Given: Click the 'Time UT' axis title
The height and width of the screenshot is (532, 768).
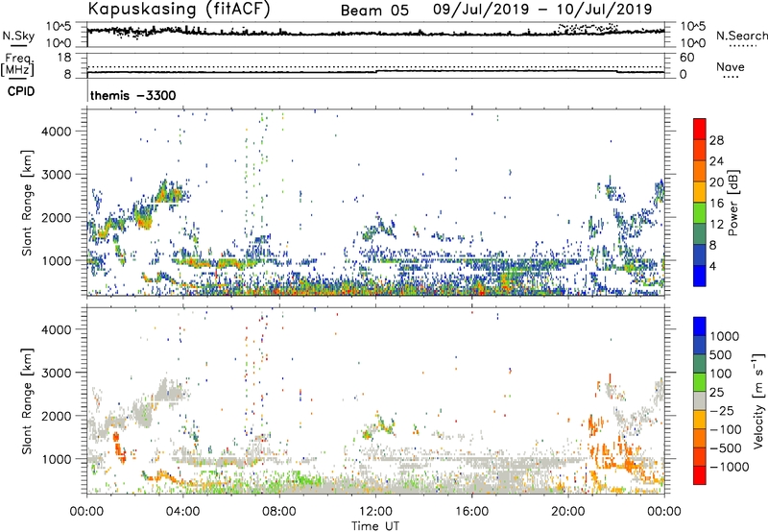Looking at the screenshot, I should [375, 526].
